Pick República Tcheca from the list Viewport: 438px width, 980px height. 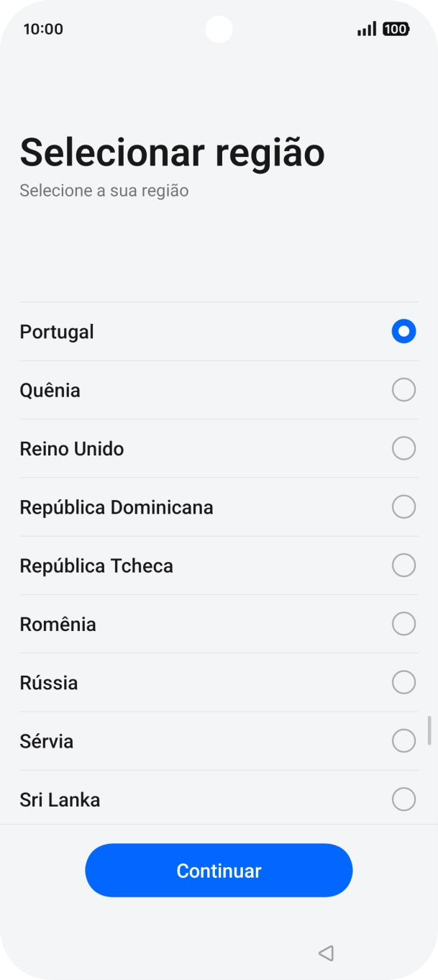coord(403,565)
